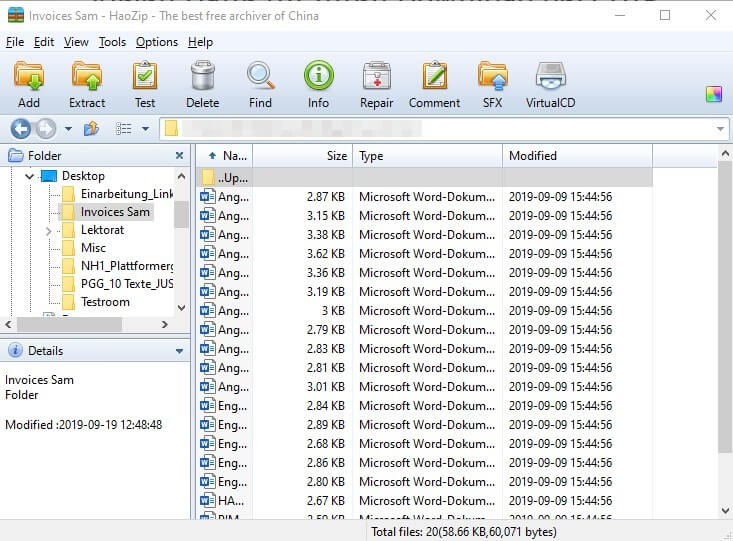The height and width of the screenshot is (541, 733).
Task: Click the view mode list icon
Action: [123, 129]
